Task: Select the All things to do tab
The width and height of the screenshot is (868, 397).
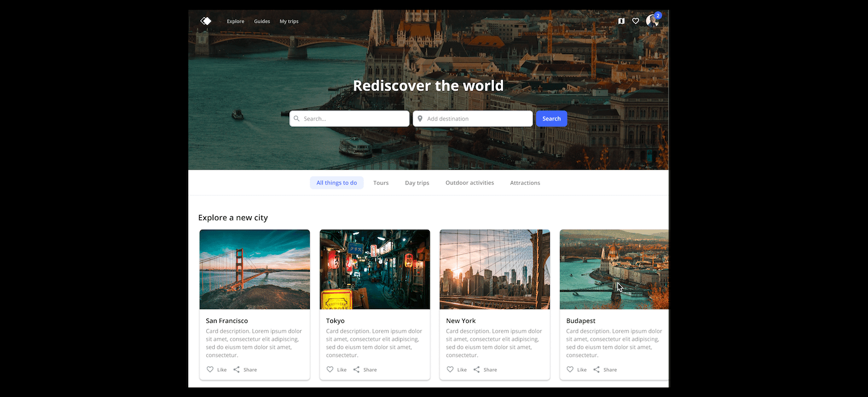Action: point(337,183)
